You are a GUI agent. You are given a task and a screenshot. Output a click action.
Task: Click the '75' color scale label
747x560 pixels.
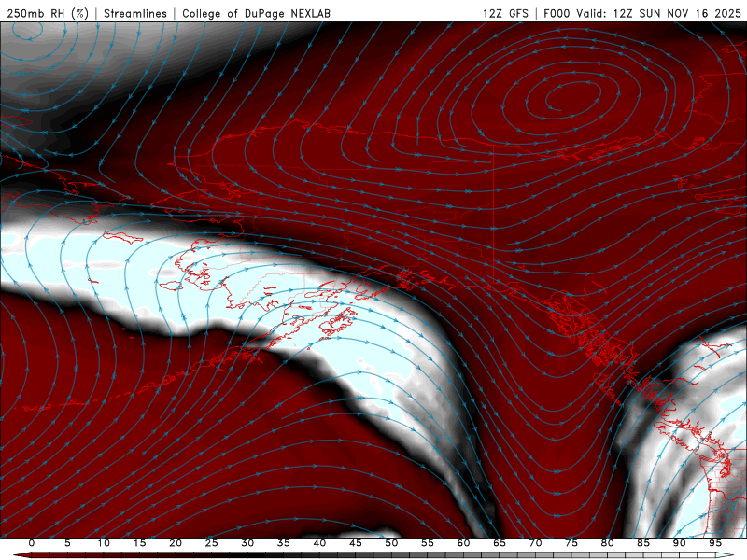point(571,543)
